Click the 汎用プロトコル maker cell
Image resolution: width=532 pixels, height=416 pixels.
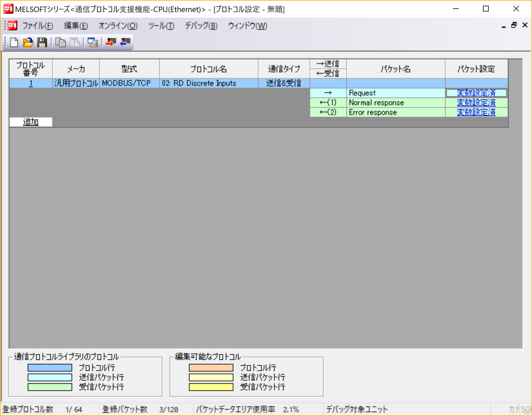[x=76, y=83]
